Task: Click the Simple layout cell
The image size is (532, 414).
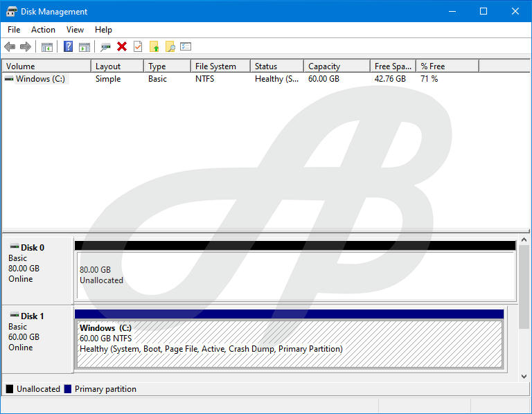Action: (108, 79)
